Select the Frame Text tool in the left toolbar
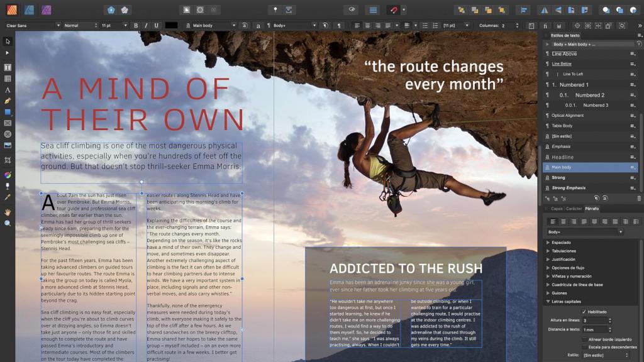This screenshot has width=644, height=362. pyautogui.click(x=8, y=67)
